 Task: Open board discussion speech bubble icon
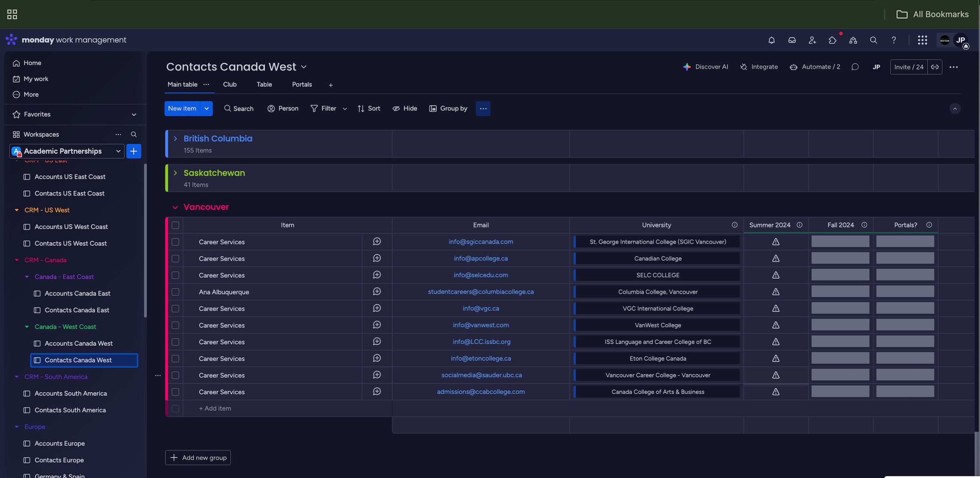tap(855, 67)
